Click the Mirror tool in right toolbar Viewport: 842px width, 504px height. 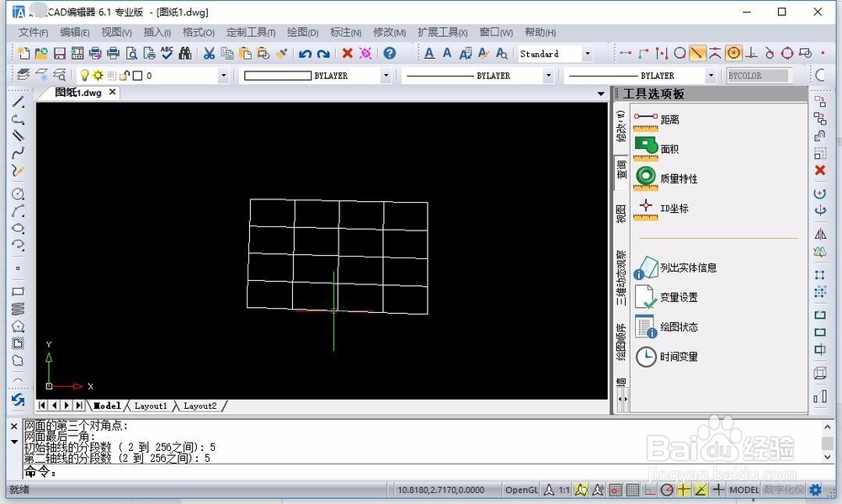click(820, 234)
